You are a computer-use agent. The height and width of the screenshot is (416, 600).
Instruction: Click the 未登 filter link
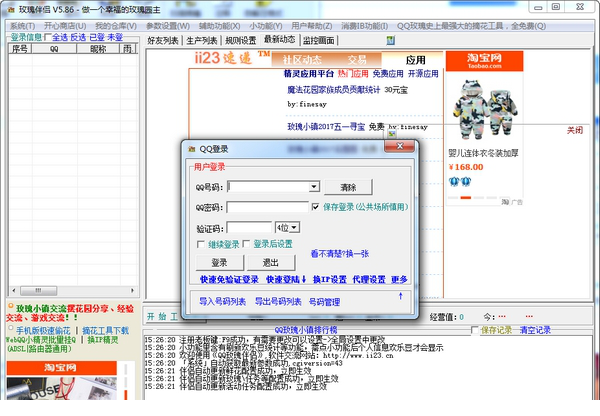pyautogui.click(x=115, y=37)
